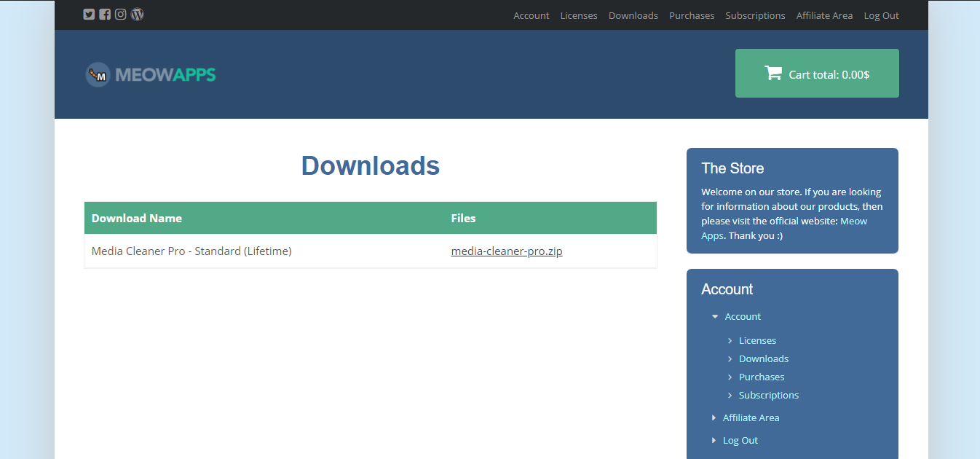980x459 pixels.
Task: Click the Meow Apps logo
Action: tap(150, 74)
